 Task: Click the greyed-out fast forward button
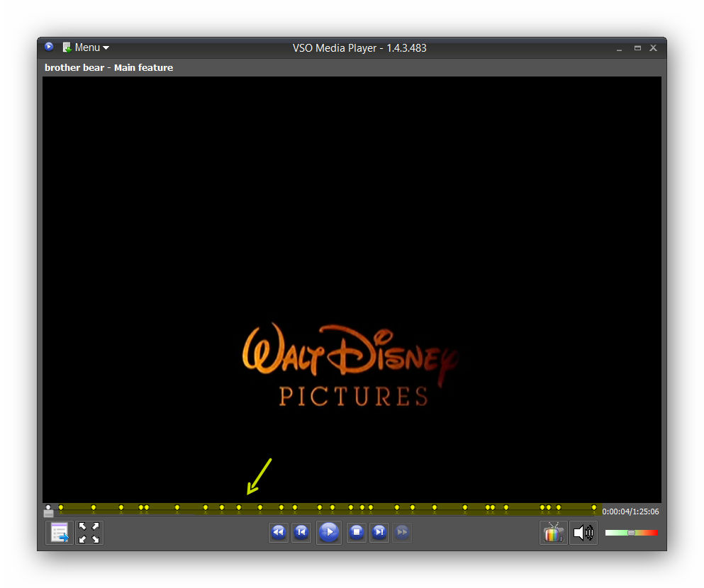click(x=402, y=532)
